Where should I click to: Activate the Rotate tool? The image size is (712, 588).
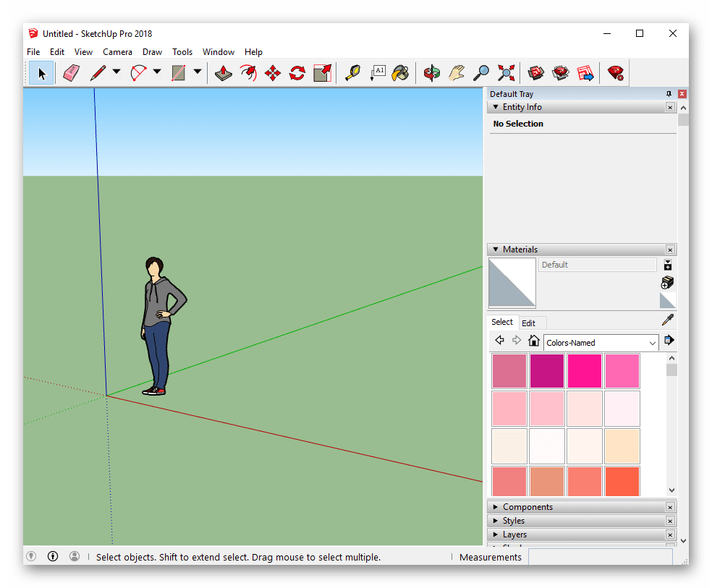click(297, 73)
